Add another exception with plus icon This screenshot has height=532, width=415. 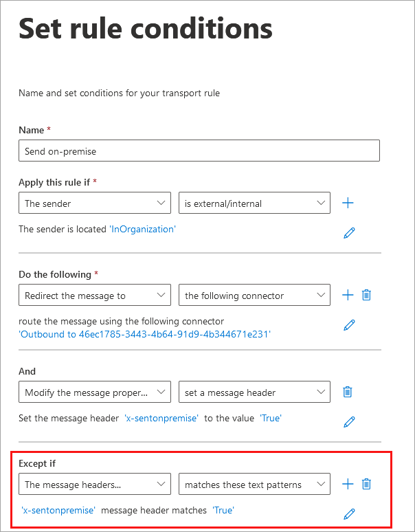tap(348, 484)
